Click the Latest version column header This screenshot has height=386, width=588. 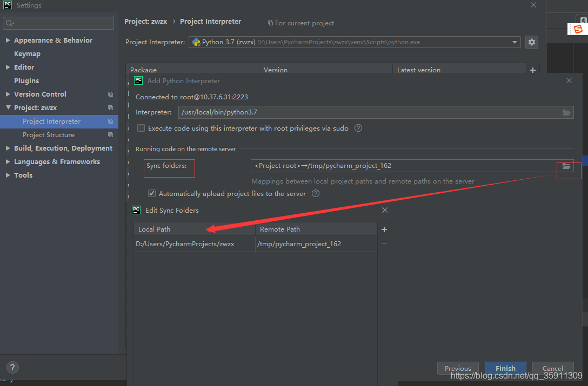pyautogui.click(x=459, y=70)
